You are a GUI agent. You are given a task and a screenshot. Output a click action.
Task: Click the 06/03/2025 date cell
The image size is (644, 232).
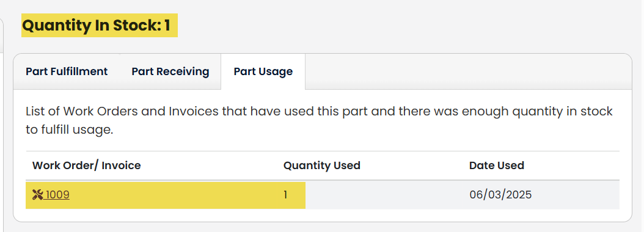500,195
